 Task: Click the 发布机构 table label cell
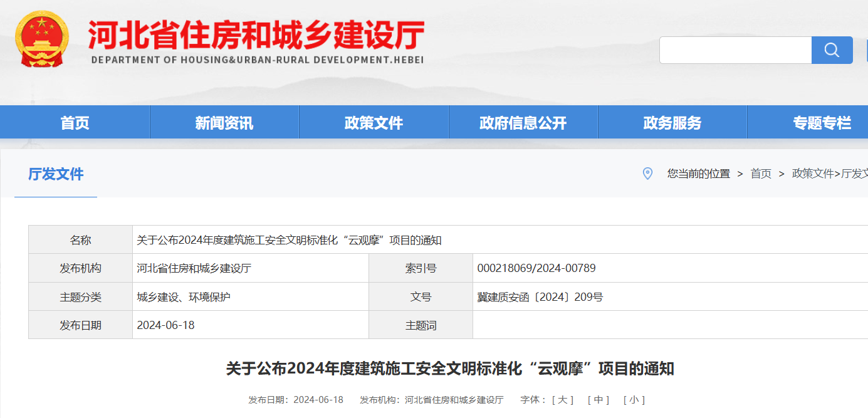80,268
